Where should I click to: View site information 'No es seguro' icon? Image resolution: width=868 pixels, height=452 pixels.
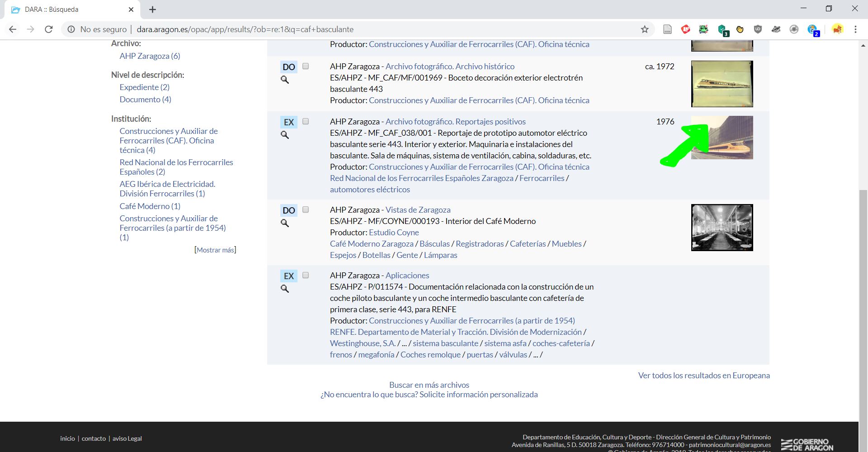pos(71,29)
